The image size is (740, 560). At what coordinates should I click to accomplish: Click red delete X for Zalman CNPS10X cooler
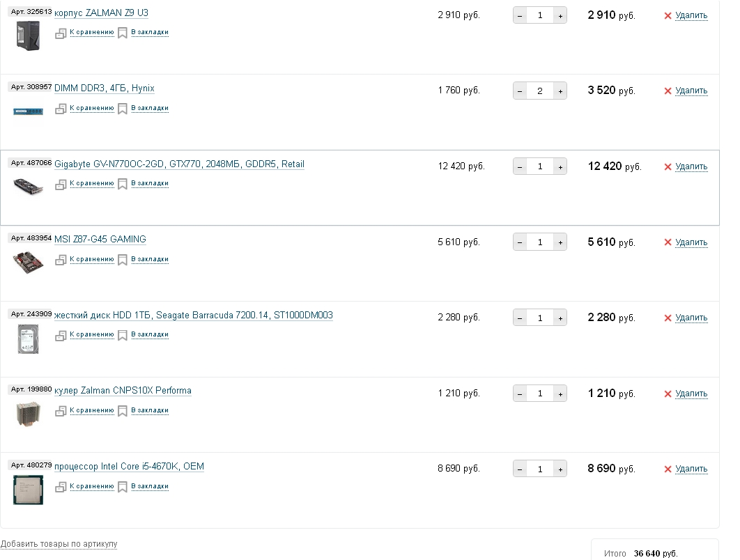pyautogui.click(x=668, y=394)
